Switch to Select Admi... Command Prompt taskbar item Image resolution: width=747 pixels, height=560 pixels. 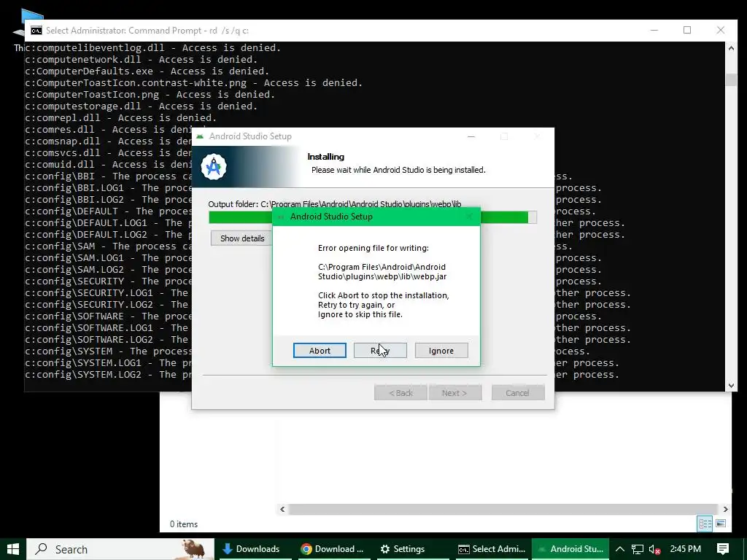pos(492,549)
